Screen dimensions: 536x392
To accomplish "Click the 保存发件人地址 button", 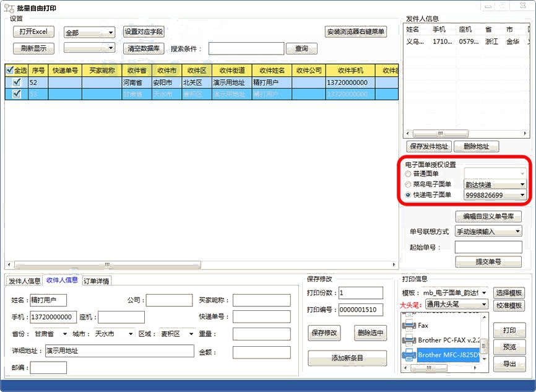I will tap(428, 146).
